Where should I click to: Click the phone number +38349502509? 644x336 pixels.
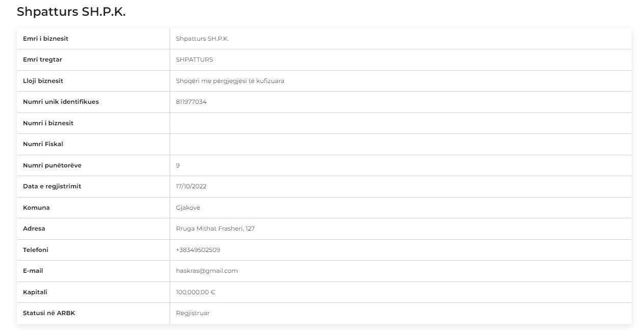(198, 250)
